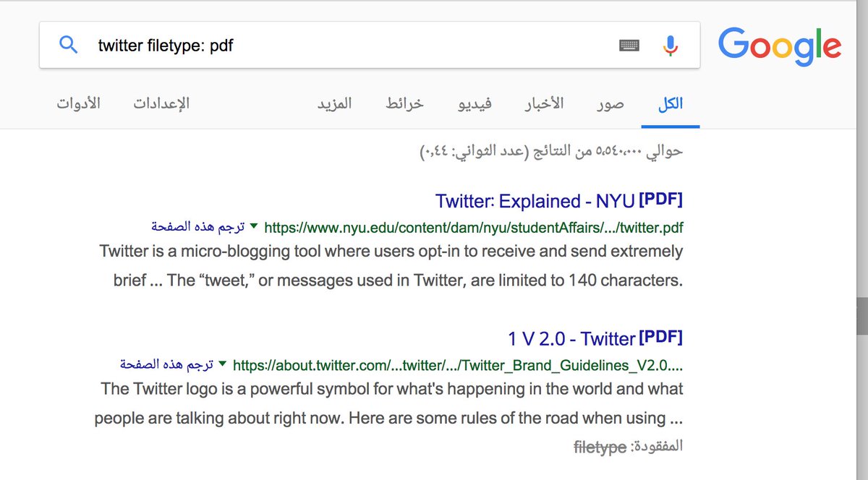Screen dimensions: 868x480
Task: Click the results count statistics text
Action: pos(551,152)
